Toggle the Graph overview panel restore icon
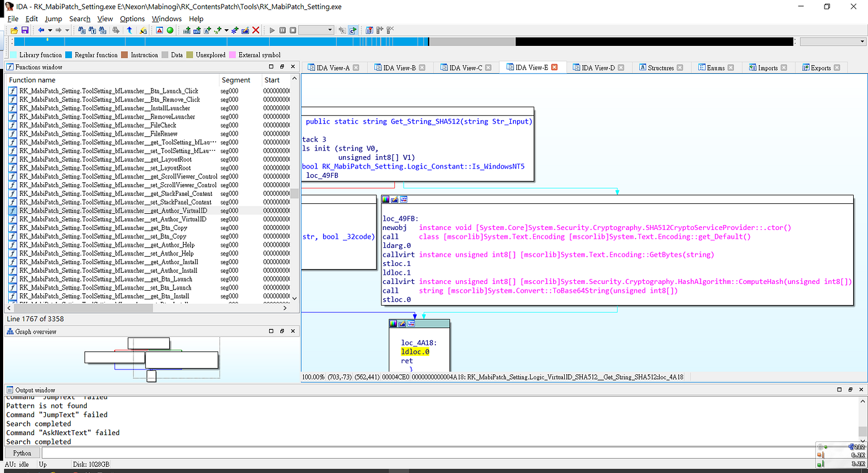The width and height of the screenshot is (868, 473). pyautogui.click(x=271, y=331)
